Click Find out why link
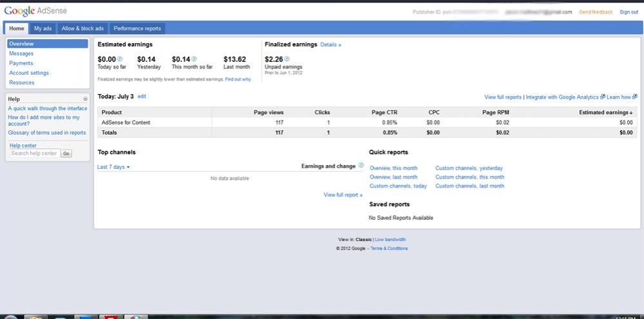Screen dimensions: 644x319 pyautogui.click(x=239, y=79)
